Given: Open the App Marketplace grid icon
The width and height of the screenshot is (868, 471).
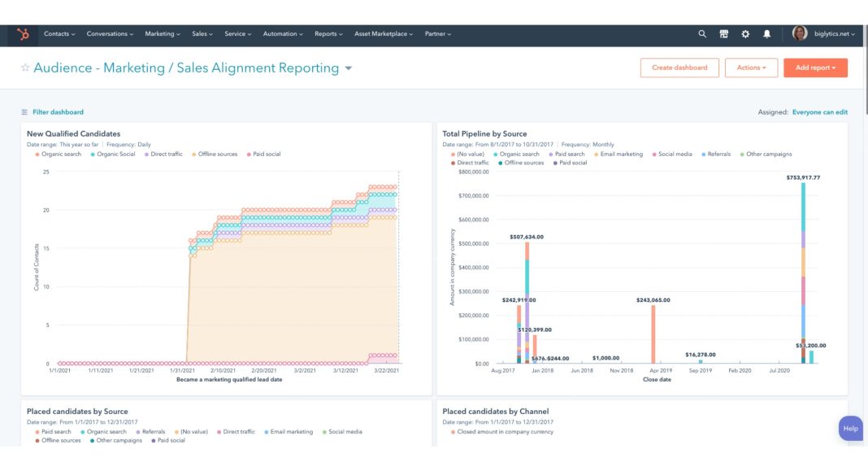Looking at the screenshot, I should (723, 33).
